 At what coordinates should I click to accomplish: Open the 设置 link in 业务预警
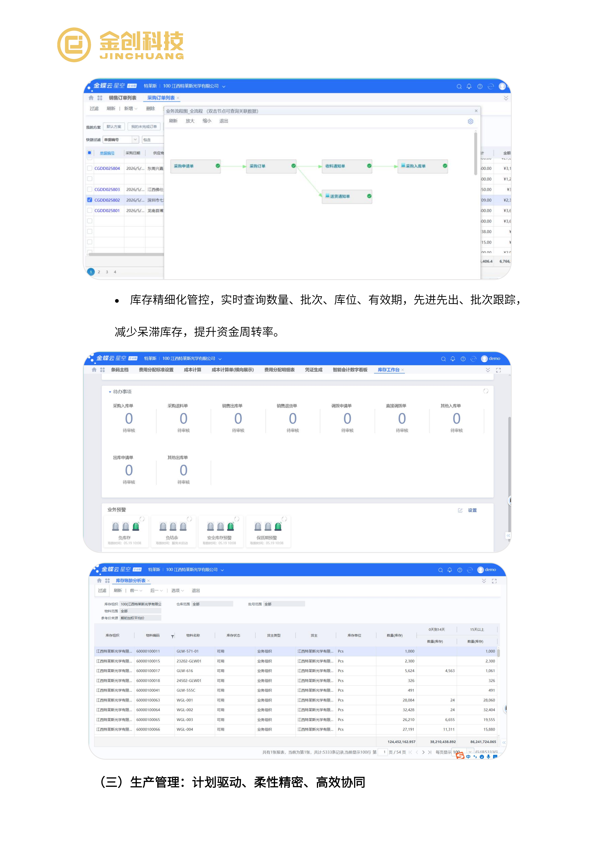pyautogui.click(x=472, y=510)
